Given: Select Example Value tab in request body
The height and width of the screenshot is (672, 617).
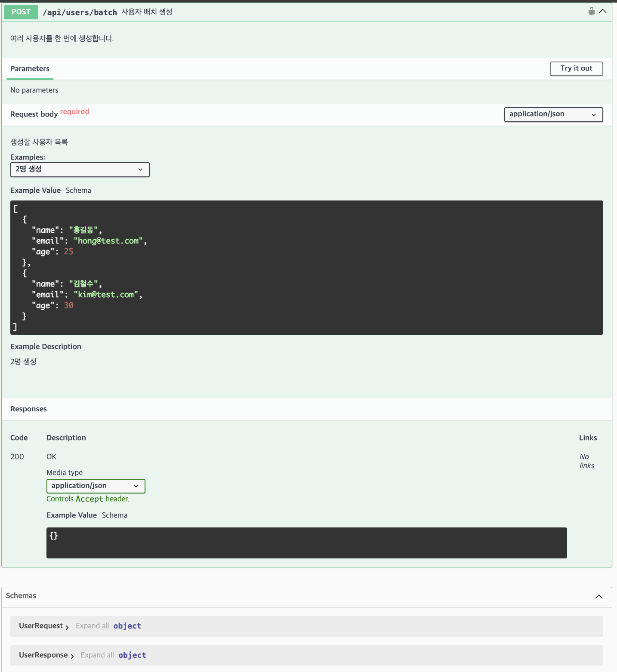Looking at the screenshot, I should tap(35, 190).
